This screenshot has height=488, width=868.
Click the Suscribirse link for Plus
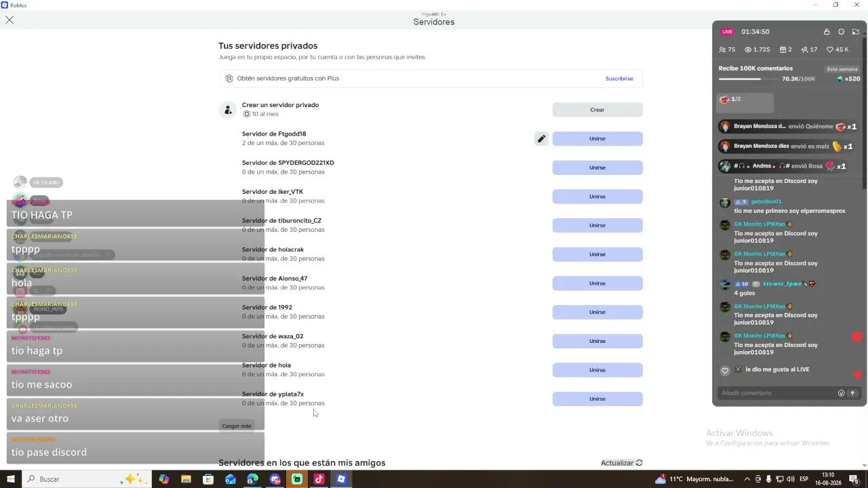coord(619,79)
